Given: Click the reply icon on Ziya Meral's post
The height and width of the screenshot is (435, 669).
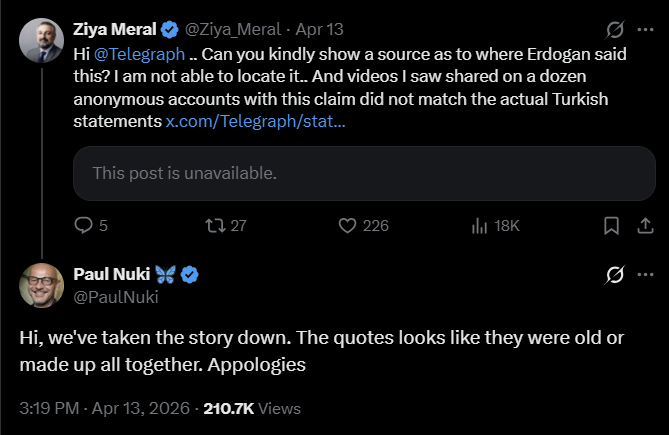Looking at the screenshot, I should [x=83, y=226].
